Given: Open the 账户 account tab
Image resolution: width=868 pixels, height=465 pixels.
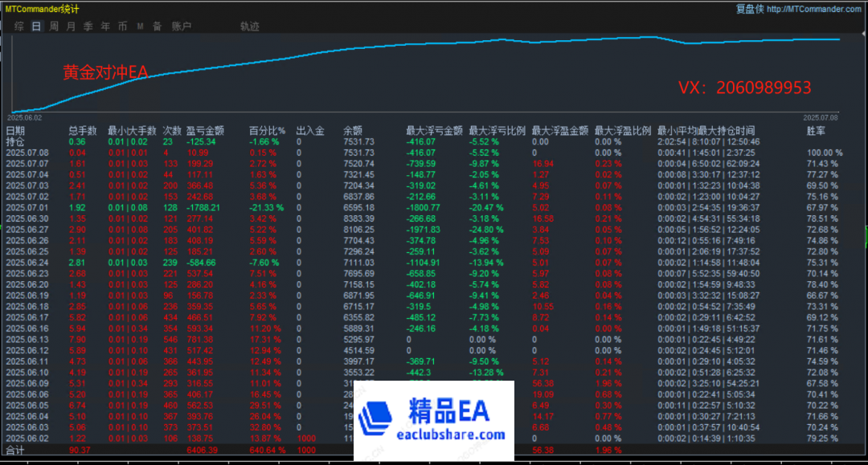Looking at the screenshot, I should [182, 27].
